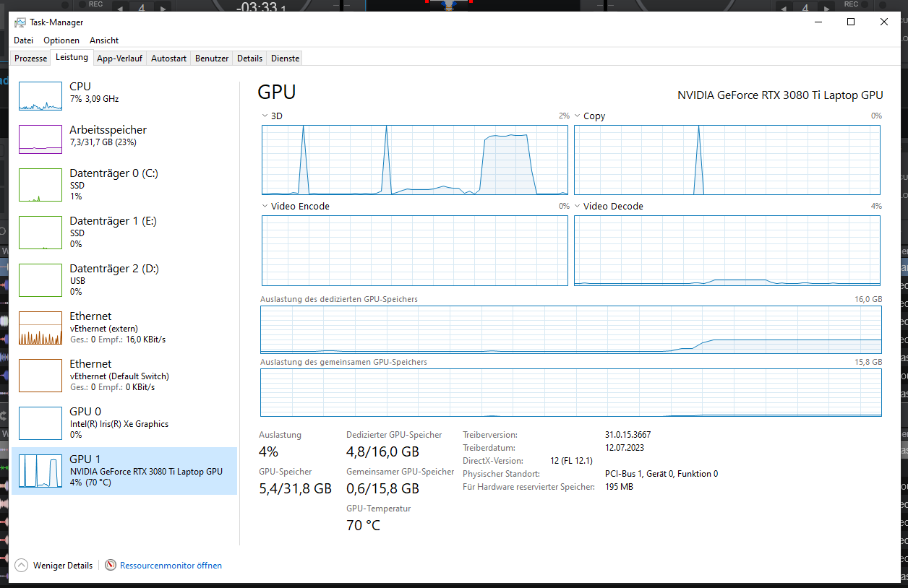Screen dimensions: 908x588
Task: Open the vEthernet (extern) Ethernet entry
Action: click(124, 328)
